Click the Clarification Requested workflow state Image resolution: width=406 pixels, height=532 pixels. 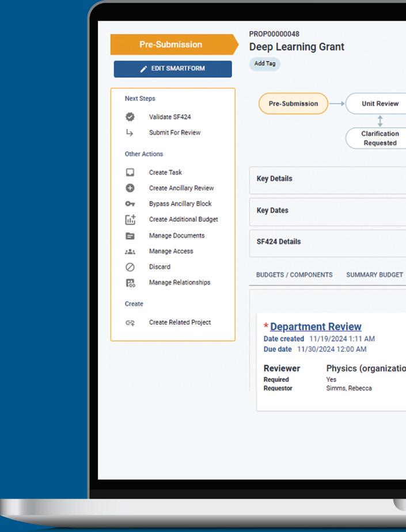[x=376, y=138]
